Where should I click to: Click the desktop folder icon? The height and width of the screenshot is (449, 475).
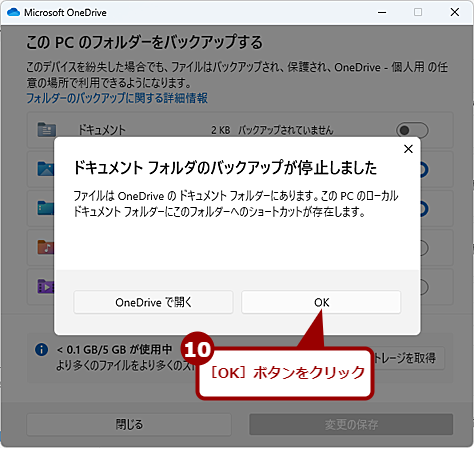(46, 208)
